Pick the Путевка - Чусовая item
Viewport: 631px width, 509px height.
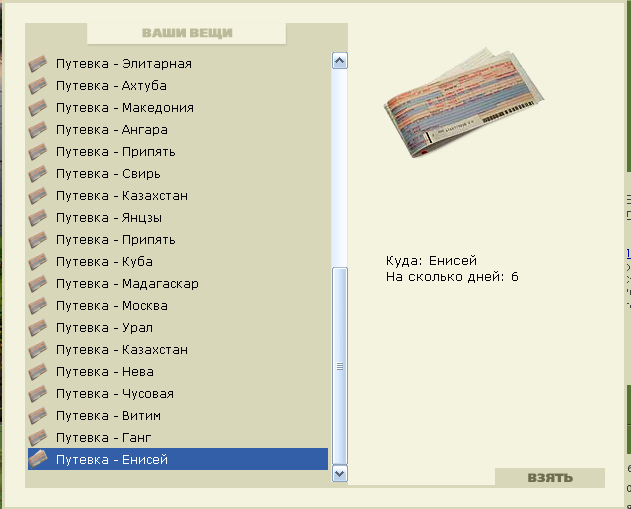(178, 394)
